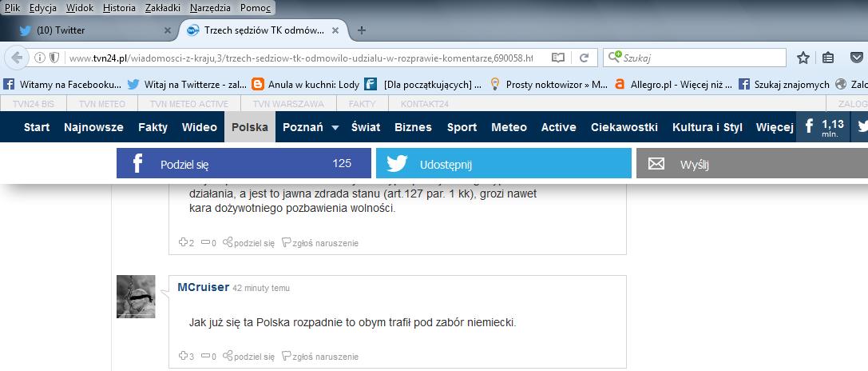This screenshot has height=371, width=868.
Task: Select Polska in main navigation
Action: pyautogui.click(x=250, y=127)
